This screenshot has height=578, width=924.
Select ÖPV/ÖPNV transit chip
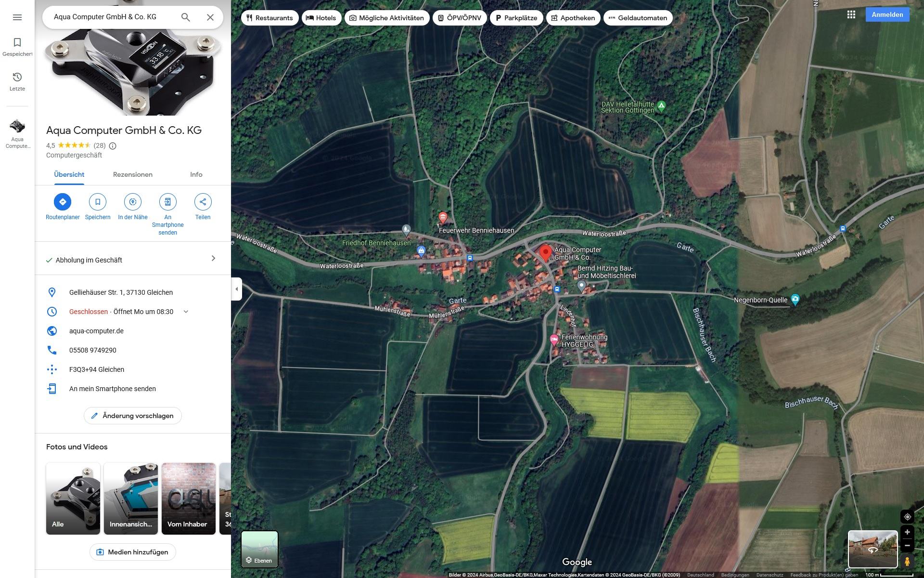460,18
